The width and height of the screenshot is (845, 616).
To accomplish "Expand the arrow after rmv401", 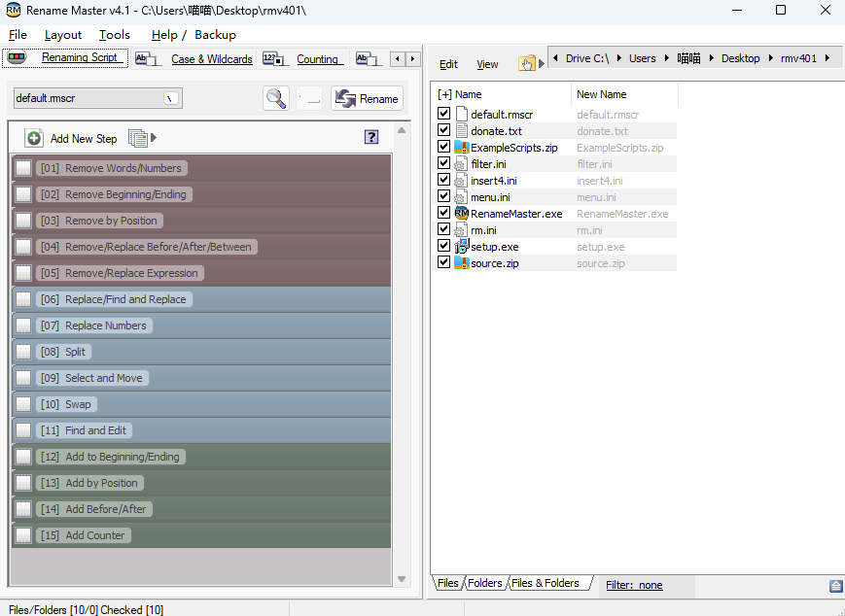I will click(827, 58).
